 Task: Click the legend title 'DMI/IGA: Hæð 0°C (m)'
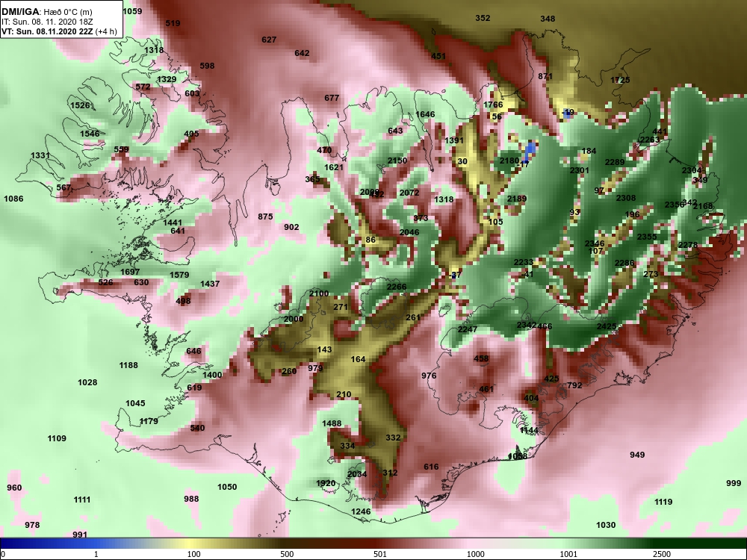click(46, 12)
